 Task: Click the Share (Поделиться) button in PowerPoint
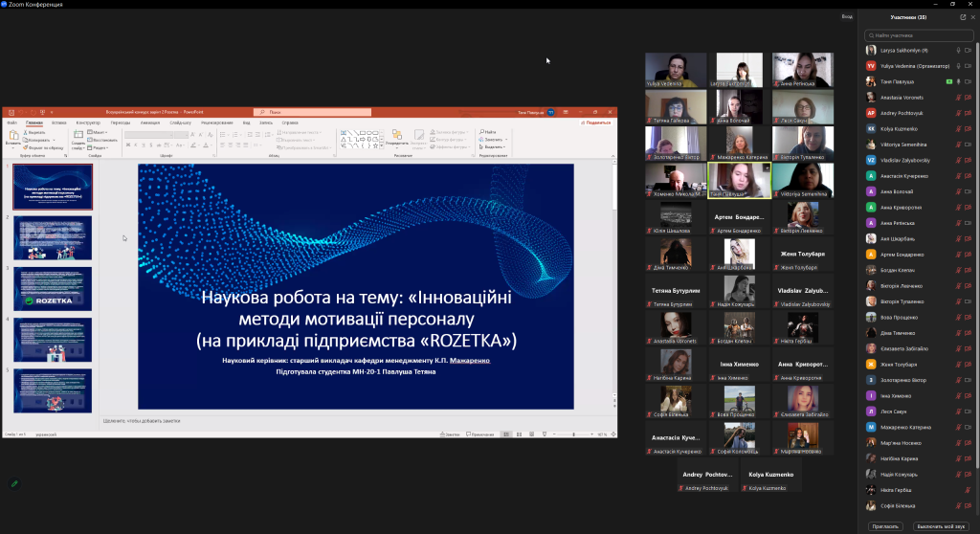coord(596,122)
